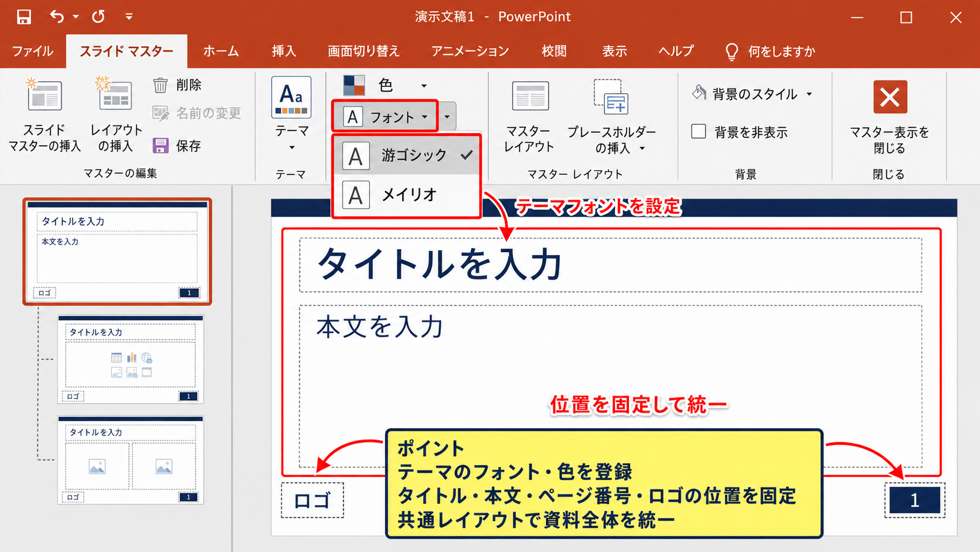Click the Redo/Repeat icon
Screen dimensions: 980x552
point(98,16)
